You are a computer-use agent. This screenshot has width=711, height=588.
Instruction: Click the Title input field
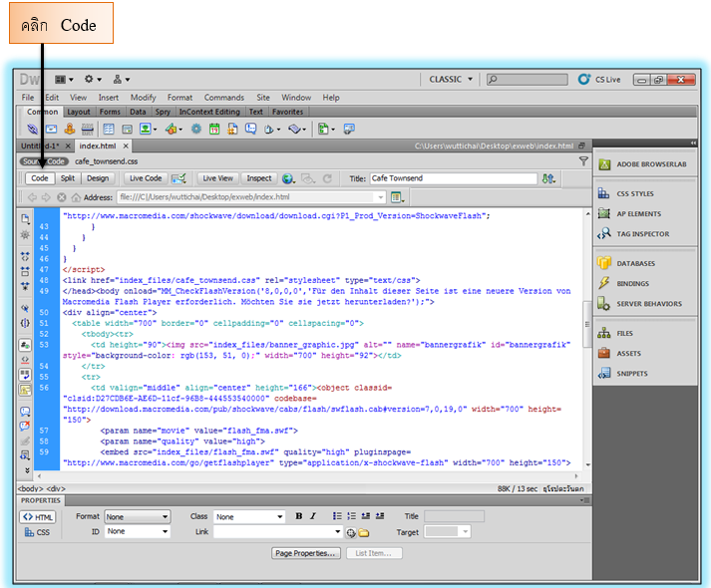(x=453, y=178)
